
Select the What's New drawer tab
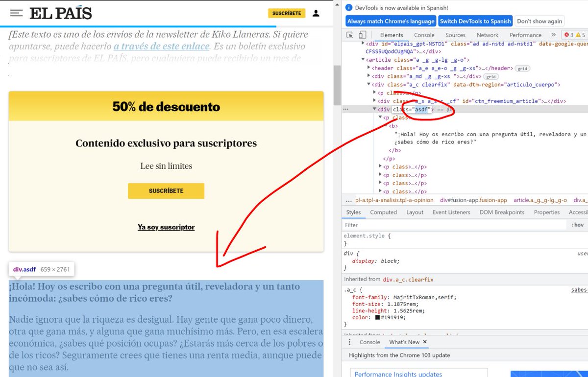404,342
